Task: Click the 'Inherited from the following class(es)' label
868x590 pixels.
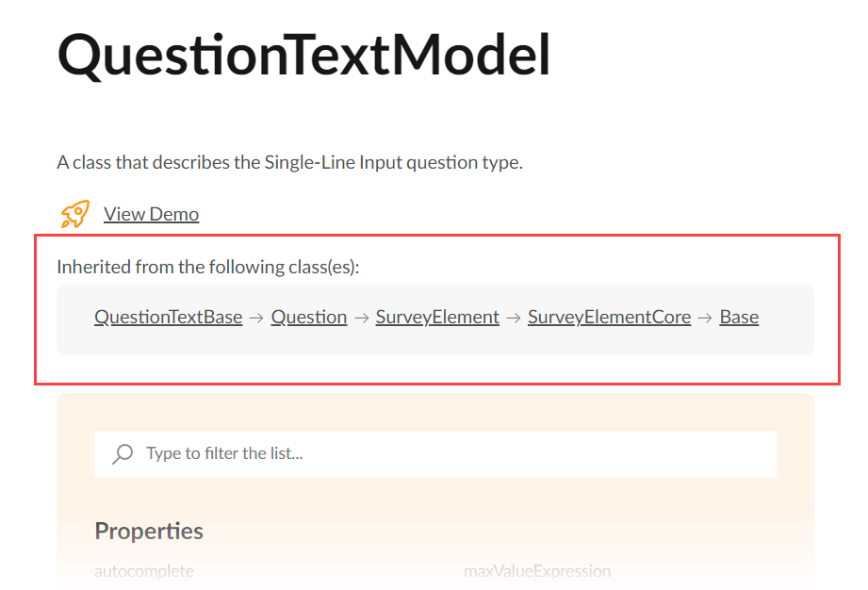Action: tap(208, 267)
